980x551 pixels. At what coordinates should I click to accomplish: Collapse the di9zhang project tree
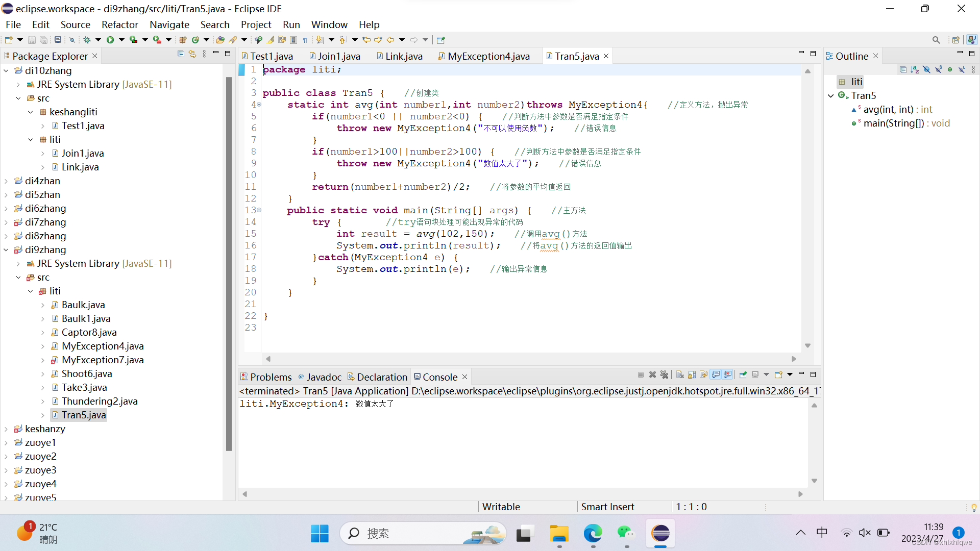coord(6,250)
